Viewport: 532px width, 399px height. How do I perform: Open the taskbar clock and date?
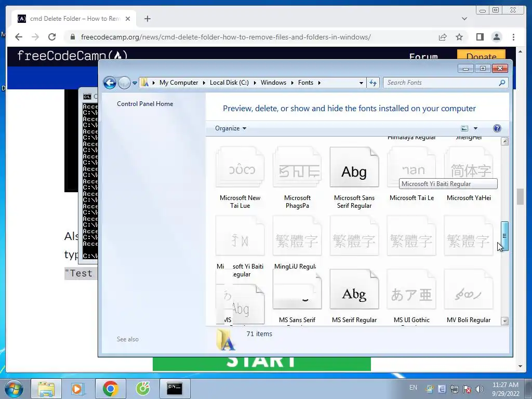(506, 389)
